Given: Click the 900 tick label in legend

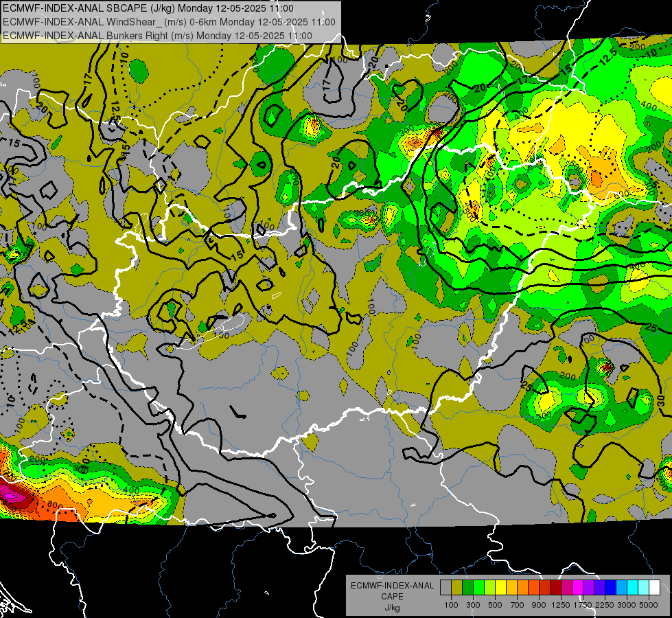Looking at the screenshot, I should (539, 605).
